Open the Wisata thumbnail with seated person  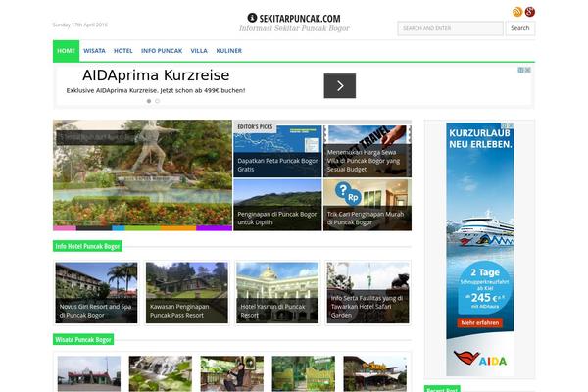pyautogui.click(x=231, y=373)
